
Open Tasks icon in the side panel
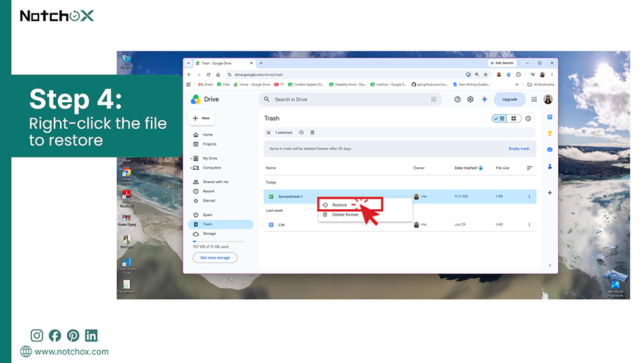[x=550, y=150]
